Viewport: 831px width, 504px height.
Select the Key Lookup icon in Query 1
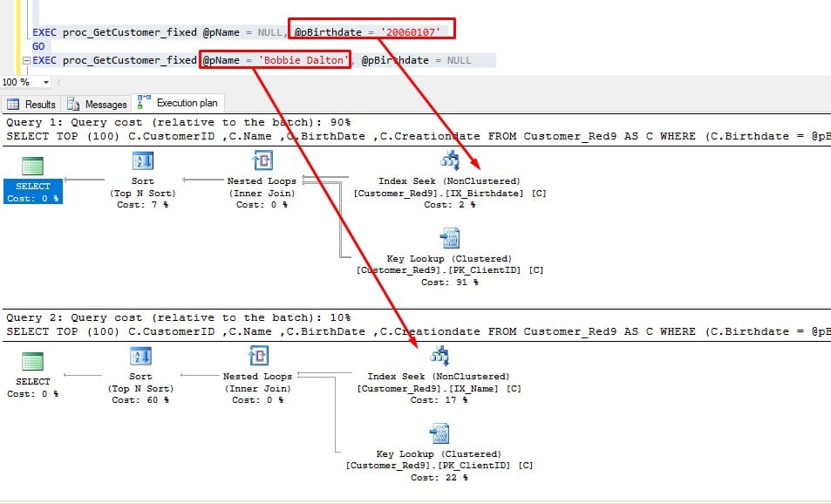pos(450,239)
